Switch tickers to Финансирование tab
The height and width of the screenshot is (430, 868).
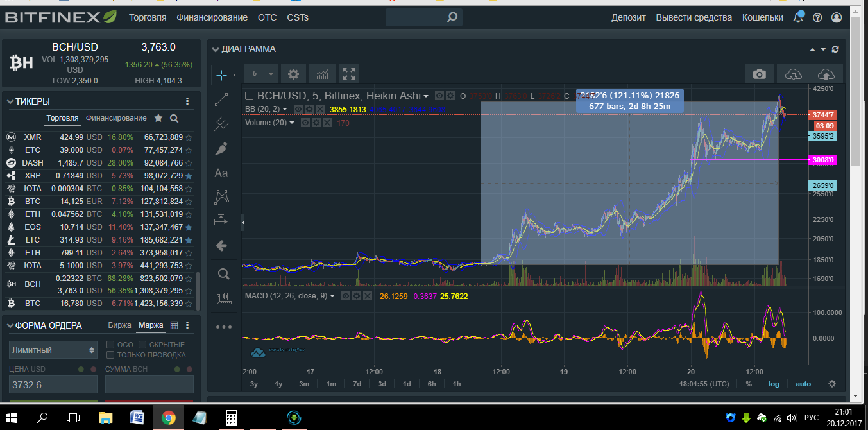point(116,118)
